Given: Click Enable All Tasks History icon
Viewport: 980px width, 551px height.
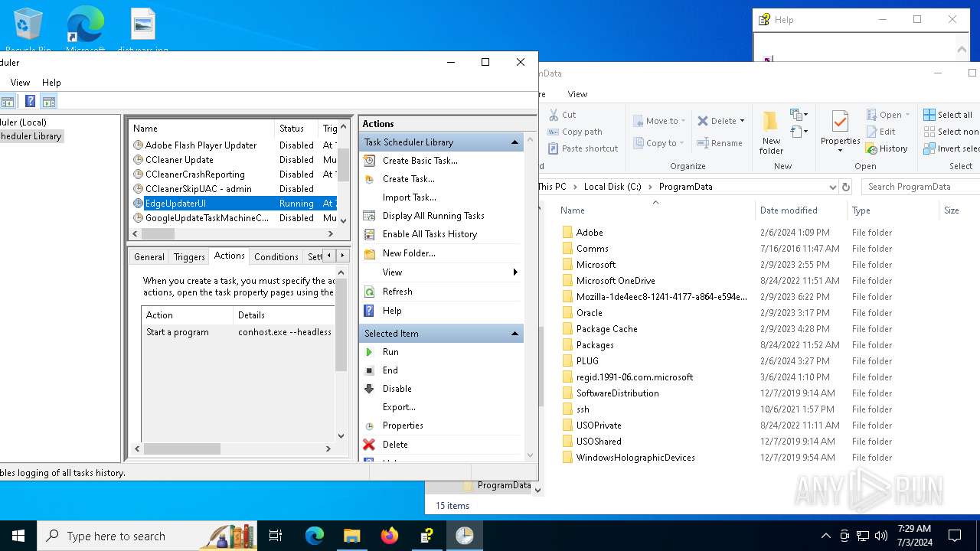Looking at the screenshot, I should (370, 234).
